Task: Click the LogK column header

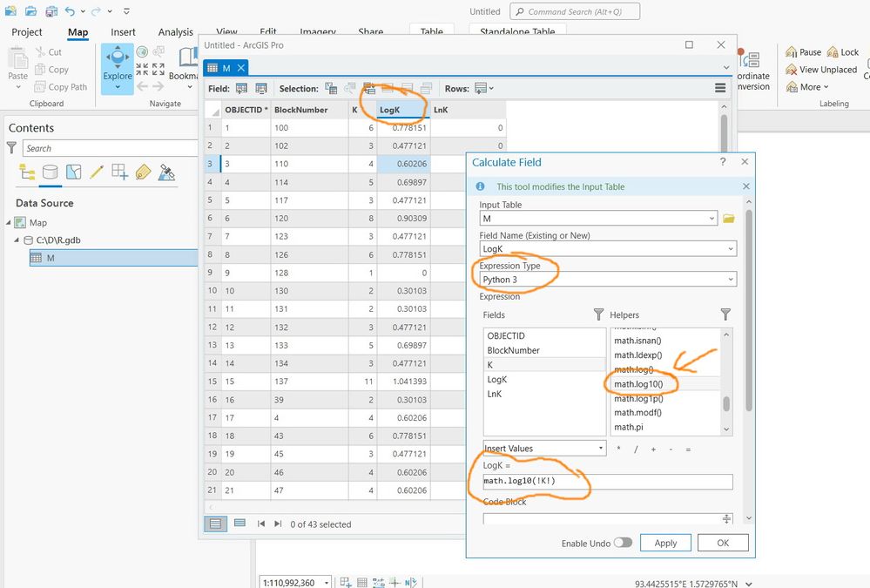Action: [403, 110]
